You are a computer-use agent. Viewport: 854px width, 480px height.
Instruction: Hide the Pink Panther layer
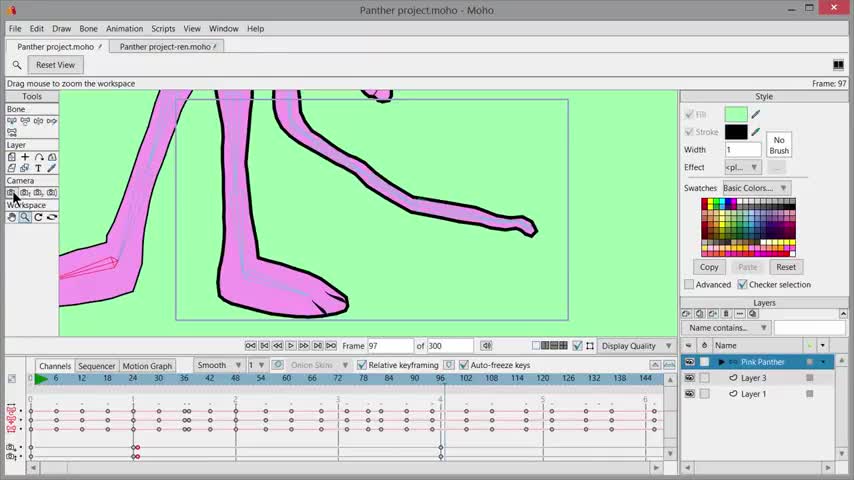(690, 362)
